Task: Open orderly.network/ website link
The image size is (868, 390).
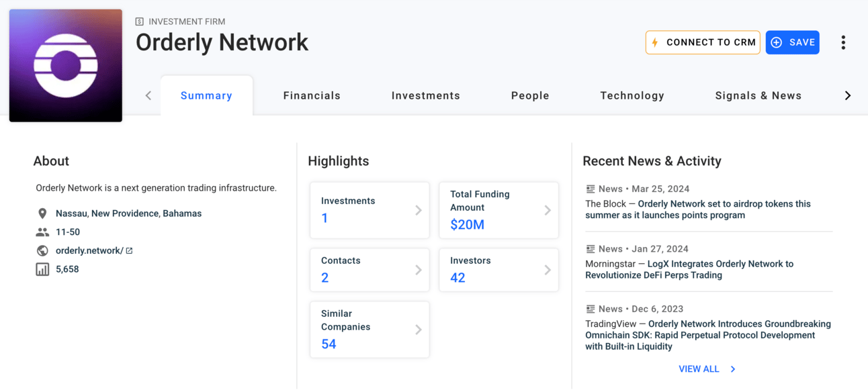Action: (89, 250)
